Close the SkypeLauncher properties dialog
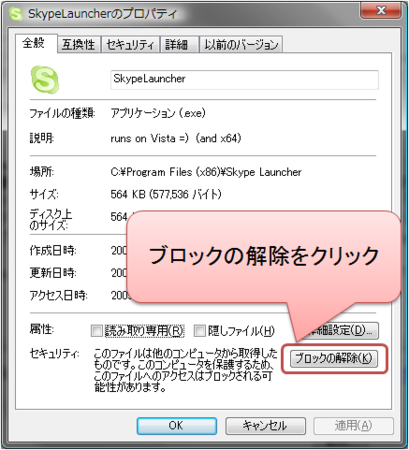This screenshot has height=450, width=409. pyautogui.click(x=381, y=10)
